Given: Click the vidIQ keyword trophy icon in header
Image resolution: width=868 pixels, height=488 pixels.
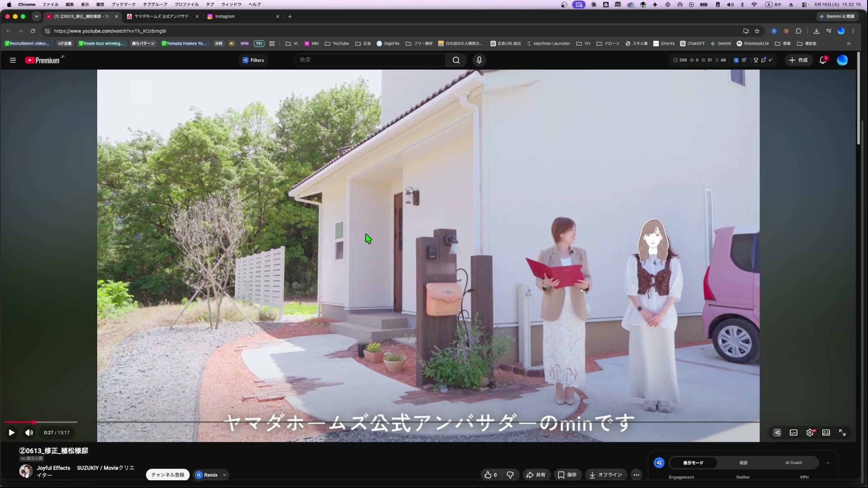Looking at the screenshot, I should click(x=756, y=60).
